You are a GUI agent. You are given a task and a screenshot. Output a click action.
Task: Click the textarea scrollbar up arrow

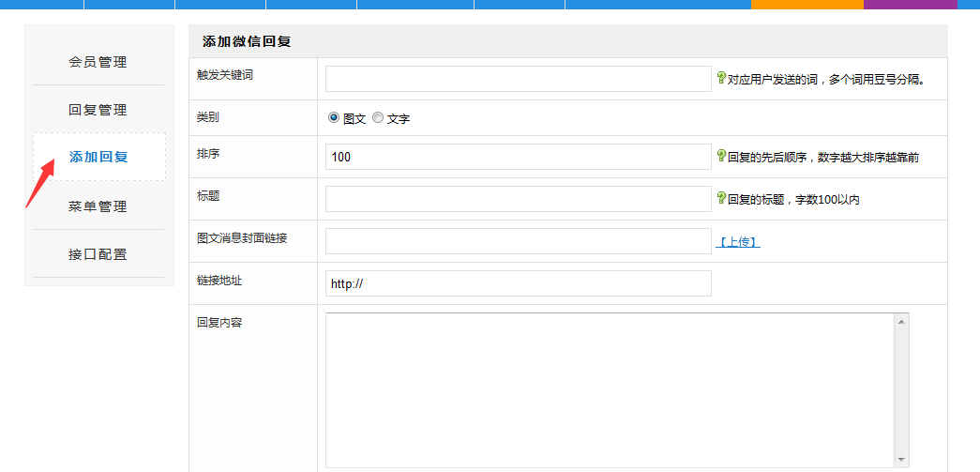coord(901,322)
